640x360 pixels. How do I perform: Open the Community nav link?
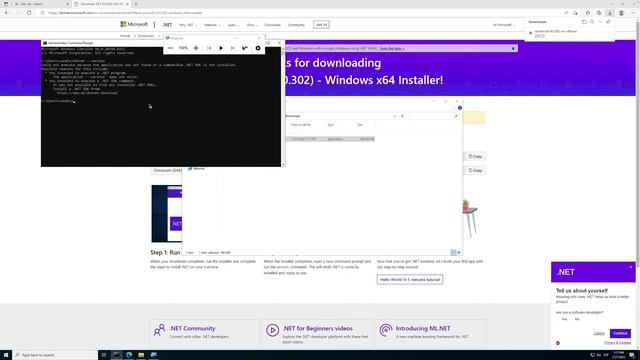296,25
